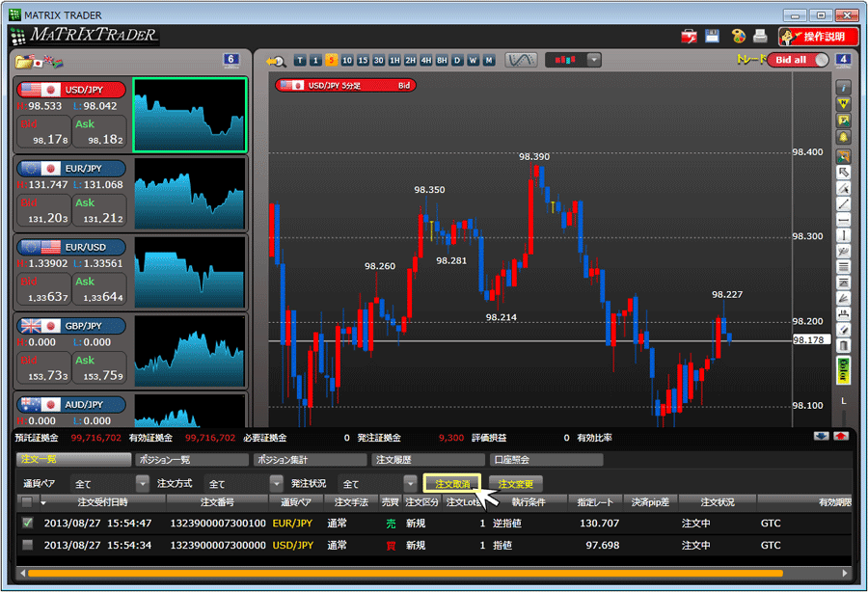Switch to the 注文一覧 tab
The image size is (868, 592).
tap(73, 459)
